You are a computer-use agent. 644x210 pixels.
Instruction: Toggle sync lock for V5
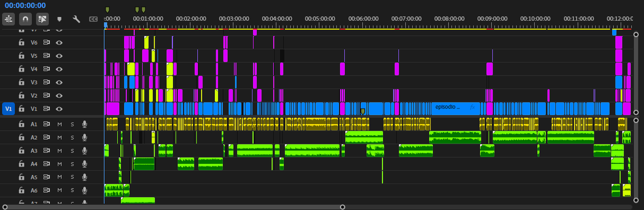(x=47, y=55)
